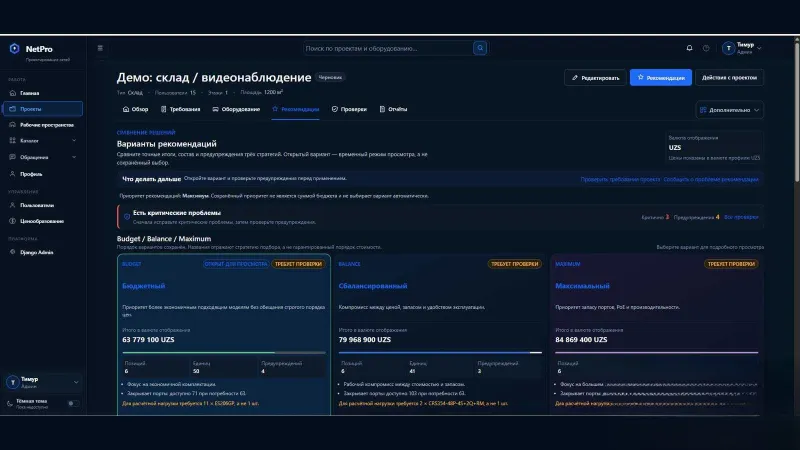Click the NetPro hexagon logo icon
This screenshot has height=450, width=800.
(x=14, y=48)
